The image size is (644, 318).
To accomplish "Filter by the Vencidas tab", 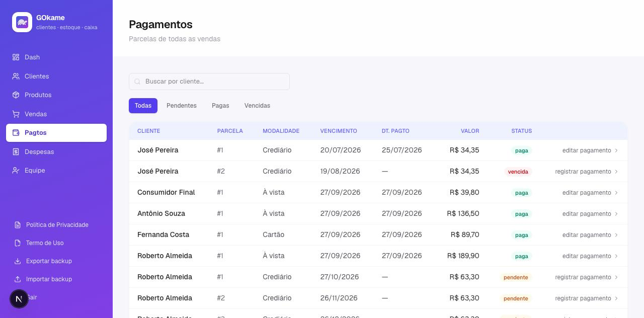I will coord(257,106).
